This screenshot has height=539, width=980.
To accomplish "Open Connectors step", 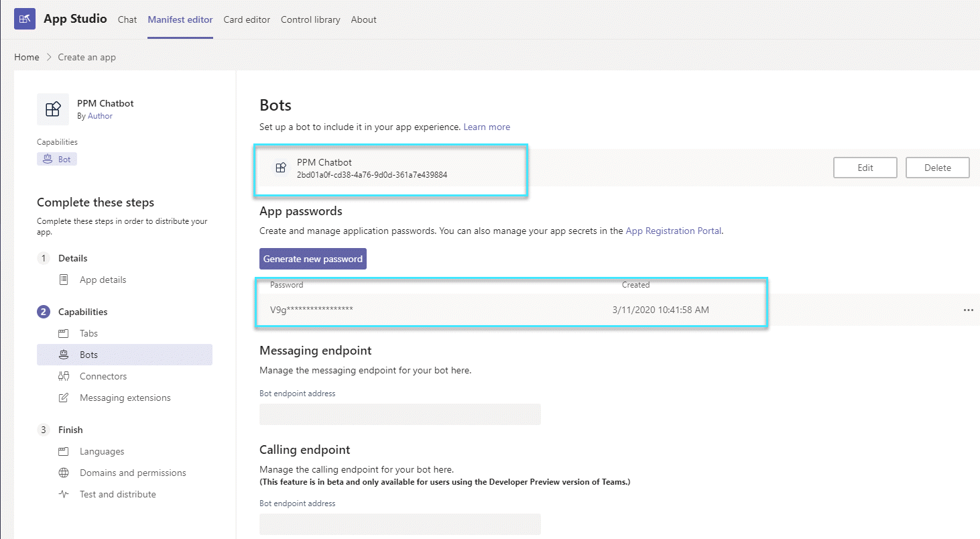I will tap(103, 376).
